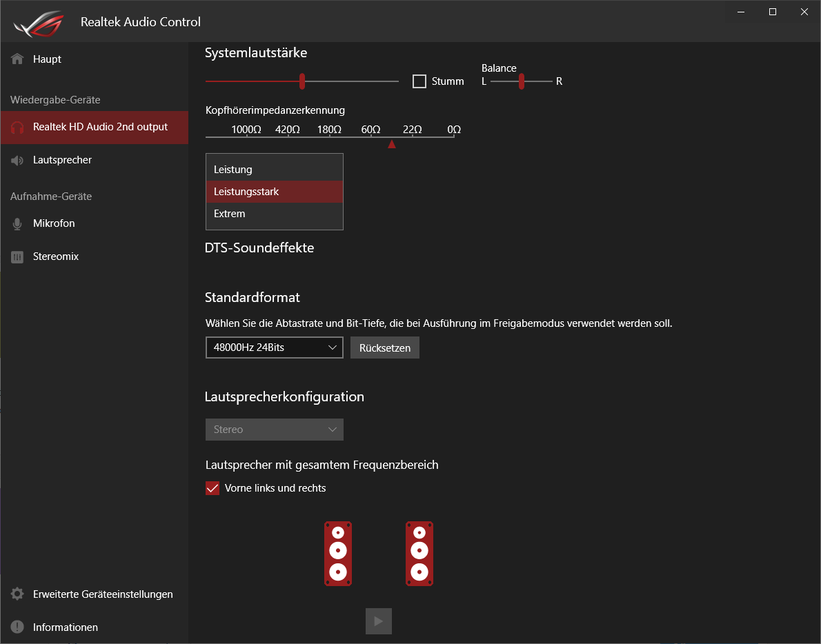Click the Lautsprecher speaker icon
821x644 pixels.
pyautogui.click(x=17, y=160)
